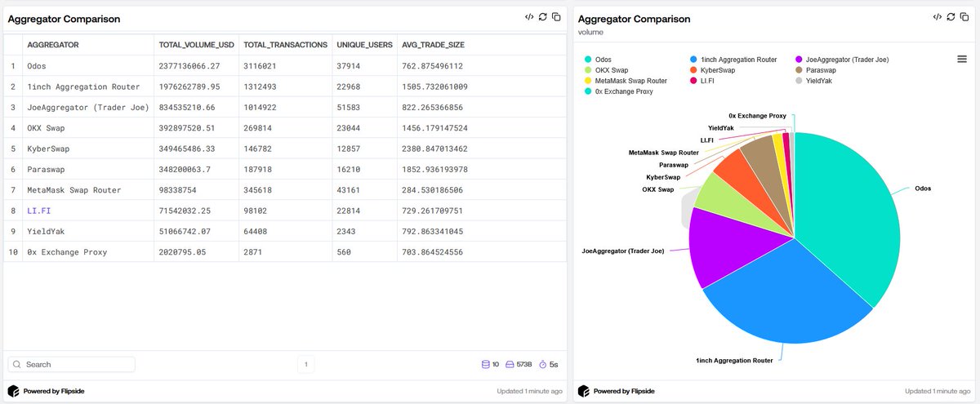Open embed code icon in pie chart panel
980x404 pixels.
click(x=937, y=16)
